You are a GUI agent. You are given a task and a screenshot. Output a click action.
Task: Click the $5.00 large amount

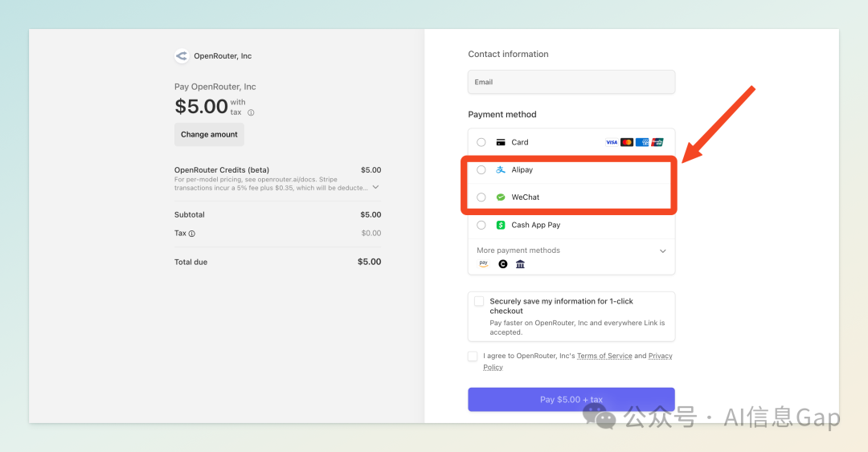tap(202, 106)
